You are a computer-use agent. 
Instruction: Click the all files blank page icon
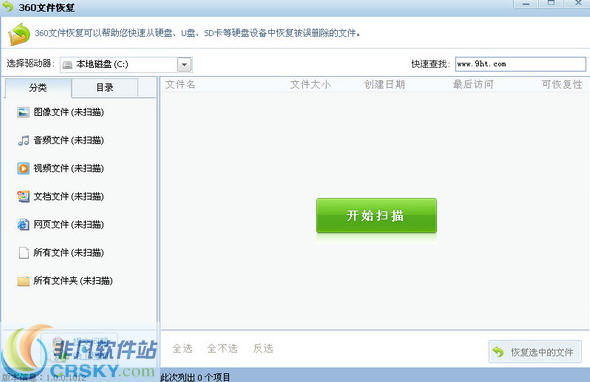click(23, 253)
